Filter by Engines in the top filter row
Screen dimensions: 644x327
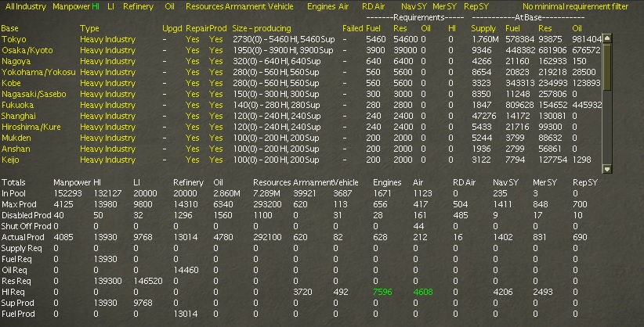click(321, 6)
